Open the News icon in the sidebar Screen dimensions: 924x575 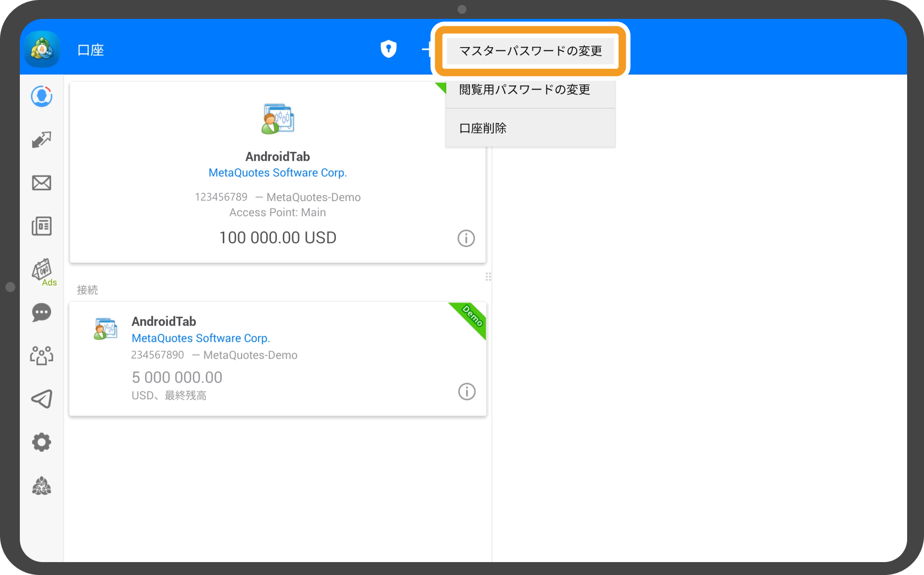click(41, 226)
